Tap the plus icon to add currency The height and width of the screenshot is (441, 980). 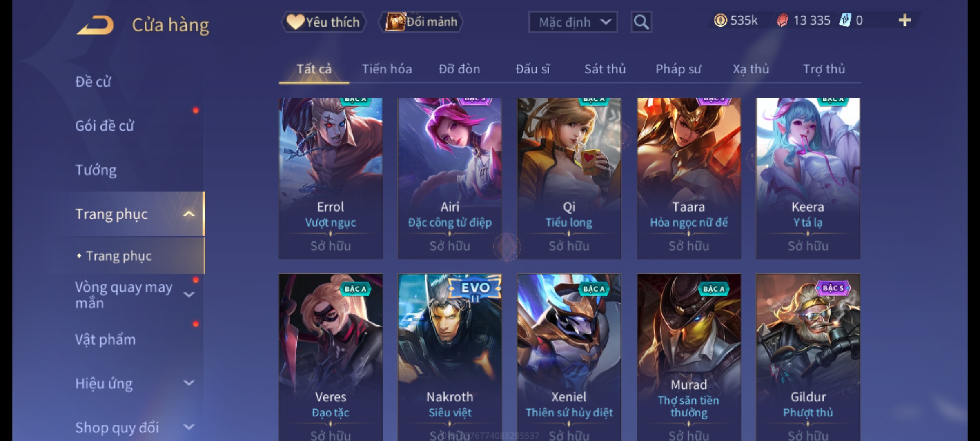(905, 20)
